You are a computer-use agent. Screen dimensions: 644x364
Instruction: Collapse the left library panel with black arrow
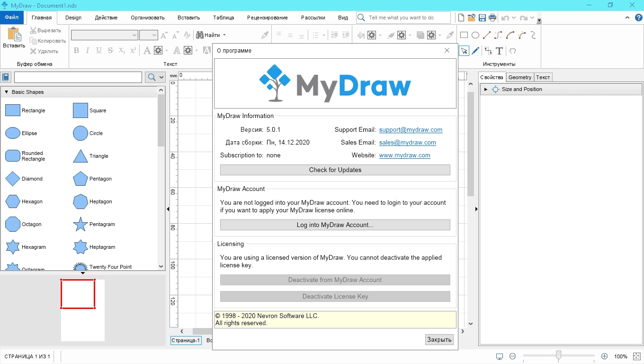point(168,209)
